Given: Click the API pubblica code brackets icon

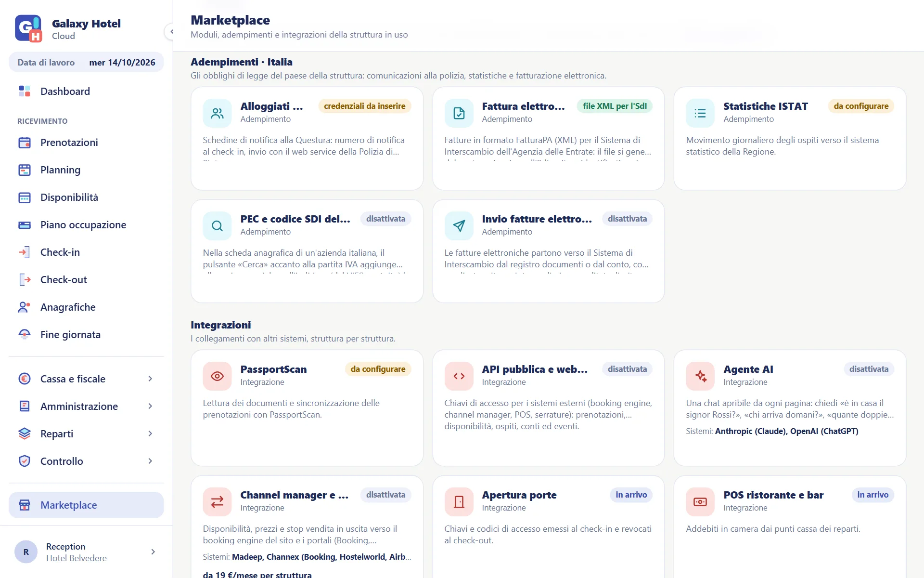Looking at the screenshot, I should point(459,376).
